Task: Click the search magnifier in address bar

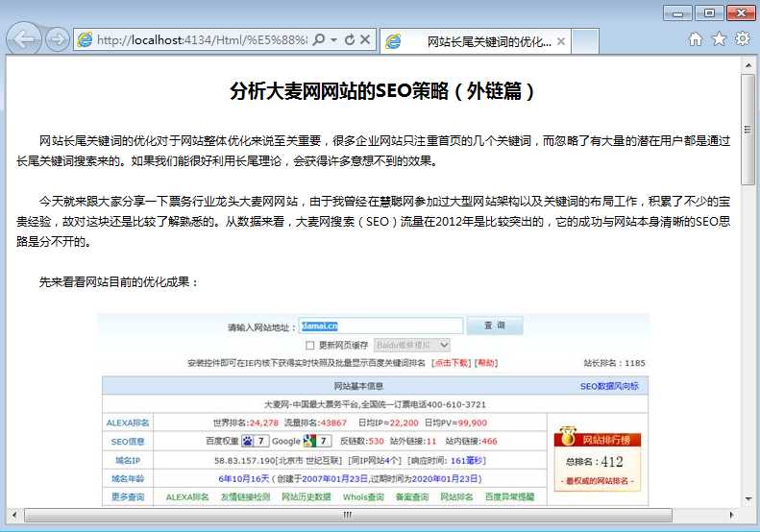Action: coord(318,39)
